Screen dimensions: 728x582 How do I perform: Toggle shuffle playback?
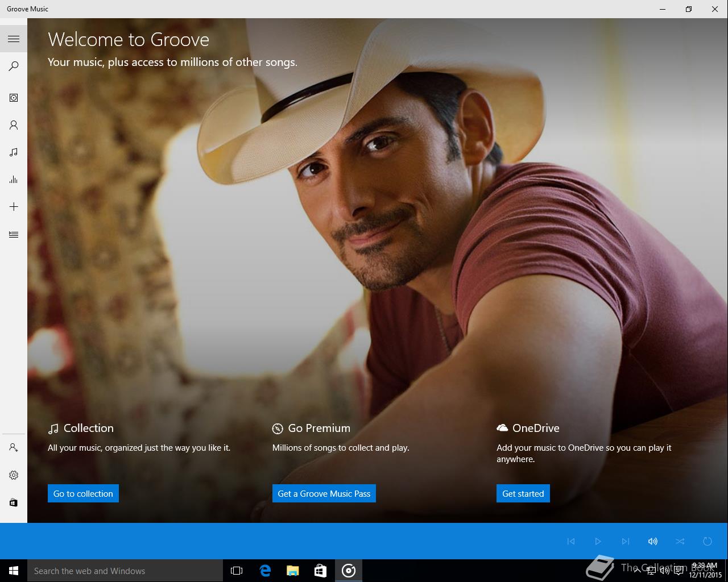tap(680, 541)
